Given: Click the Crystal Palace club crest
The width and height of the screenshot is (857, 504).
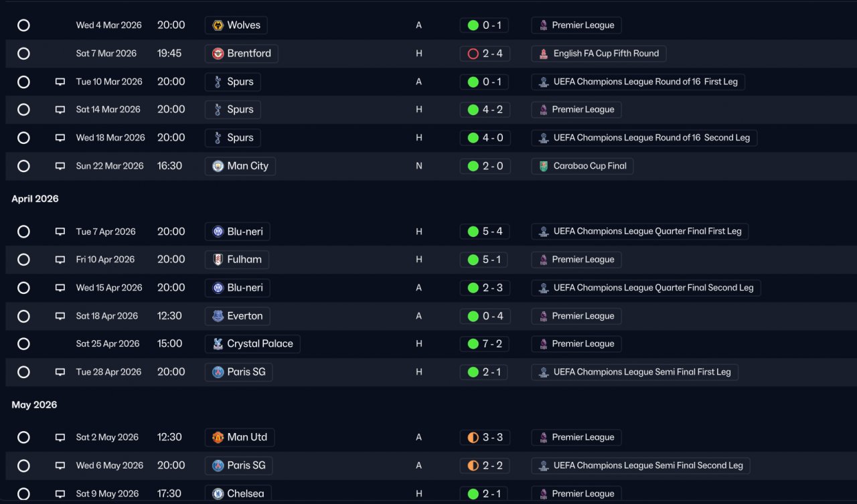Looking at the screenshot, I should 218,344.
